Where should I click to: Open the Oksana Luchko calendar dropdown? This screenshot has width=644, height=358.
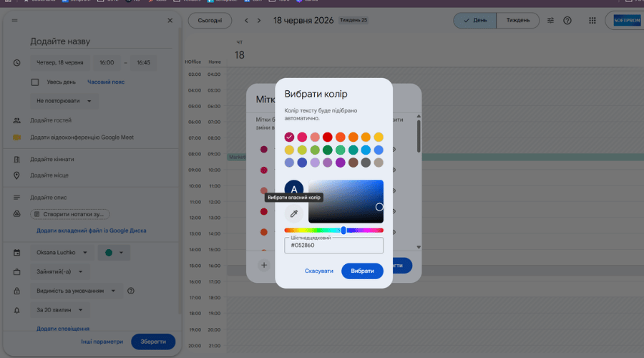62,253
